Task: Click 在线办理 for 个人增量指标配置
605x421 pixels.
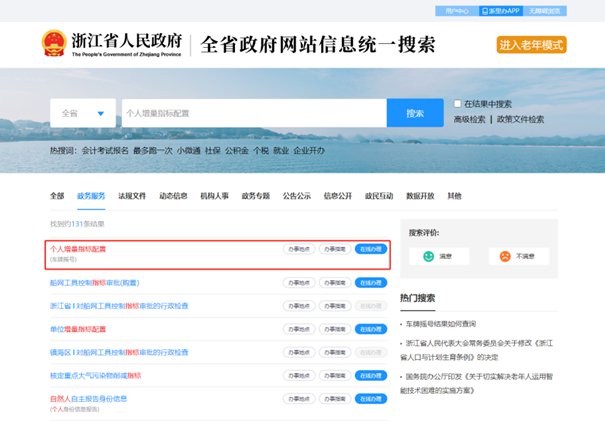Action: (x=371, y=248)
